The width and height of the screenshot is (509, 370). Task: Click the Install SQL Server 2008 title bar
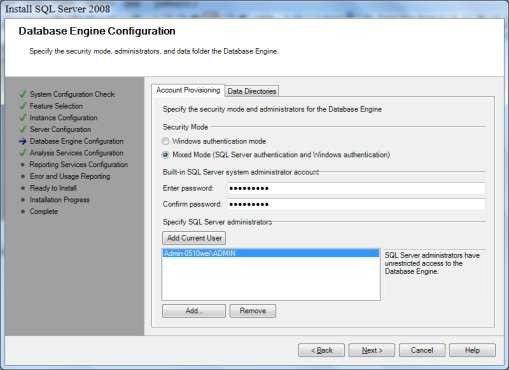pyautogui.click(x=254, y=9)
